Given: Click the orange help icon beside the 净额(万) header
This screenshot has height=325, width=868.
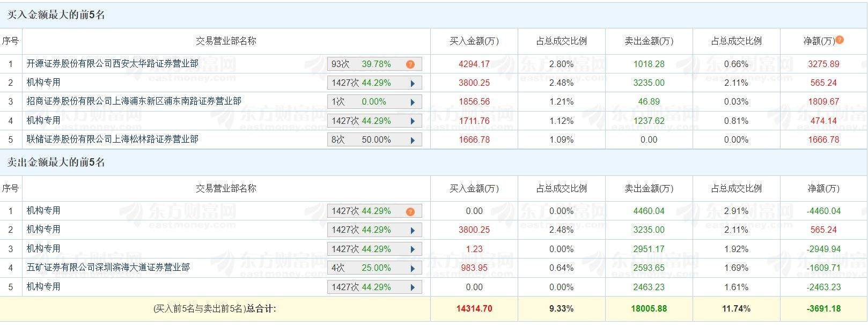Looking at the screenshot, I should point(840,40).
